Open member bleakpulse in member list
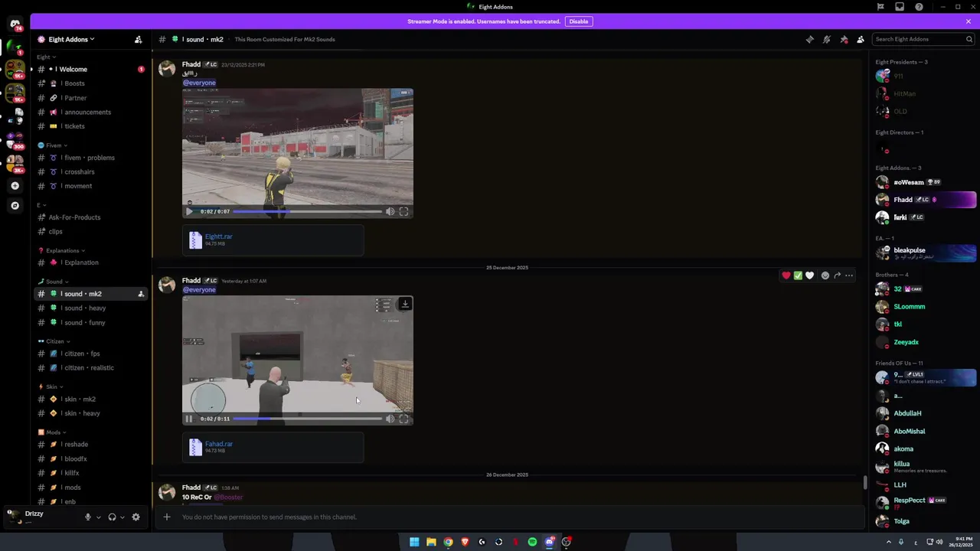Screen dimensions: 980x551 pos(926,253)
